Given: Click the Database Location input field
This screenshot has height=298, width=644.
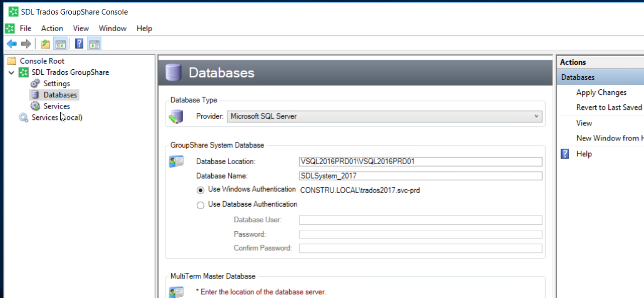Looking at the screenshot, I should (421, 162).
